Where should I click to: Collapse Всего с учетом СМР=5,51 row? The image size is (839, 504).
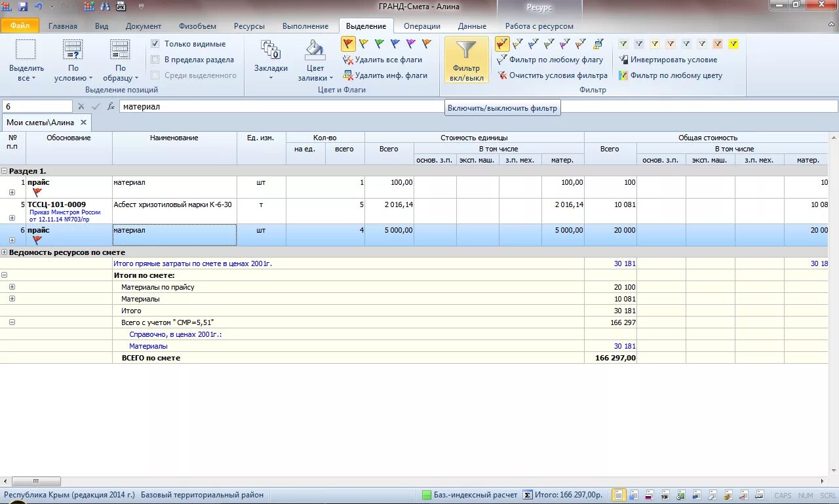(12, 322)
